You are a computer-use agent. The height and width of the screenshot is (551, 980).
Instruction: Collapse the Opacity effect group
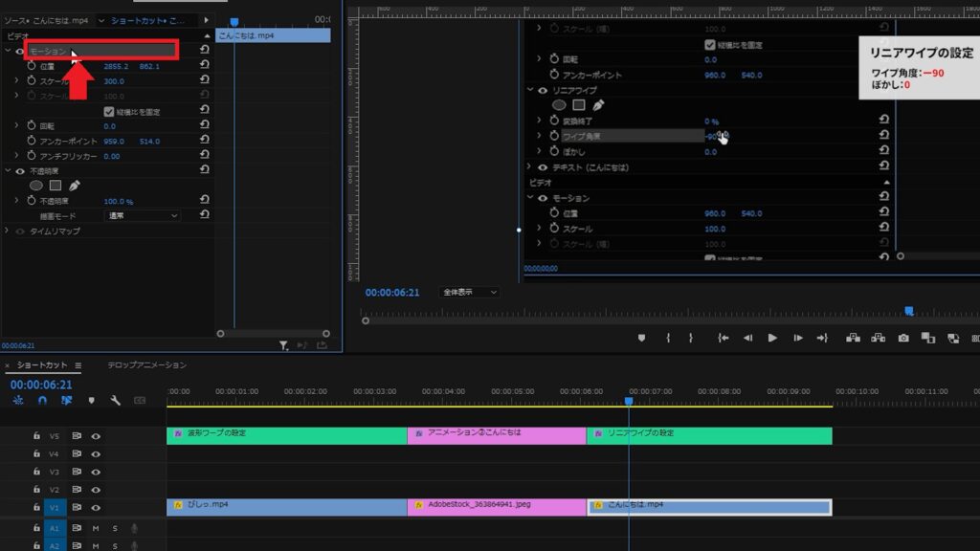(x=8, y=170)
